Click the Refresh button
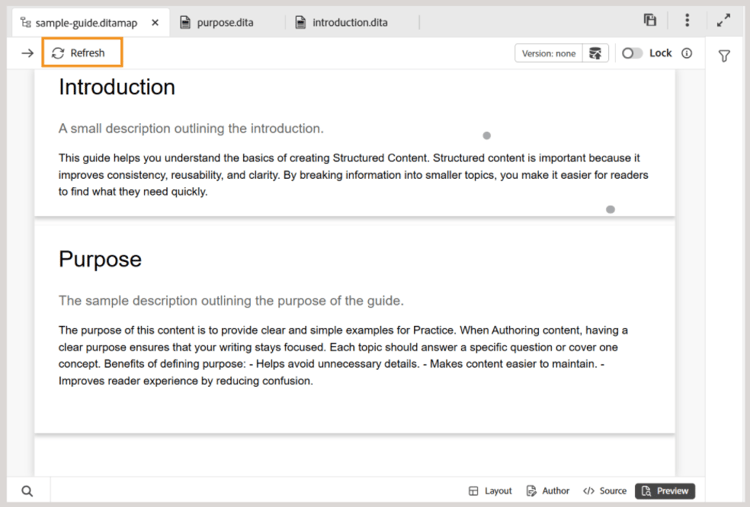 pyautogui.click(x=79, y=53)
